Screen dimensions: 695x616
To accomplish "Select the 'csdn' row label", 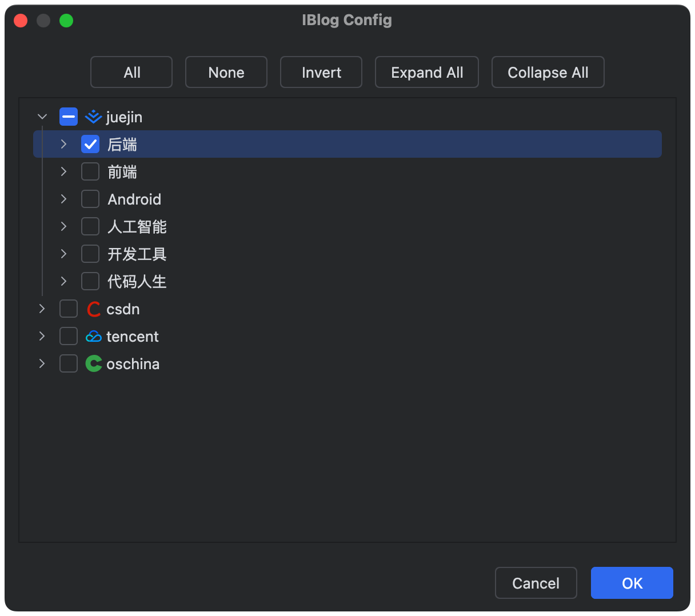I will (123, 309).
